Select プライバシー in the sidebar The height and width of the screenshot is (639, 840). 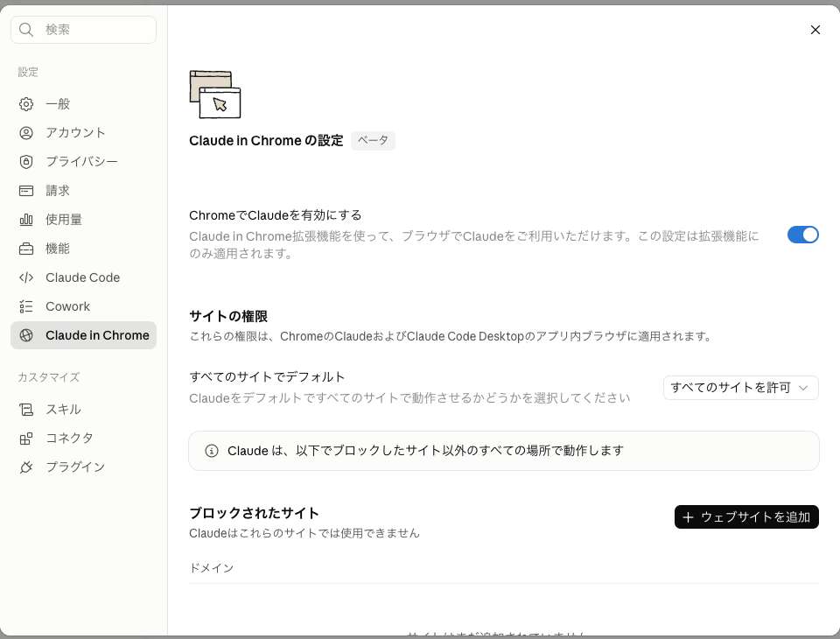(84, 162)
